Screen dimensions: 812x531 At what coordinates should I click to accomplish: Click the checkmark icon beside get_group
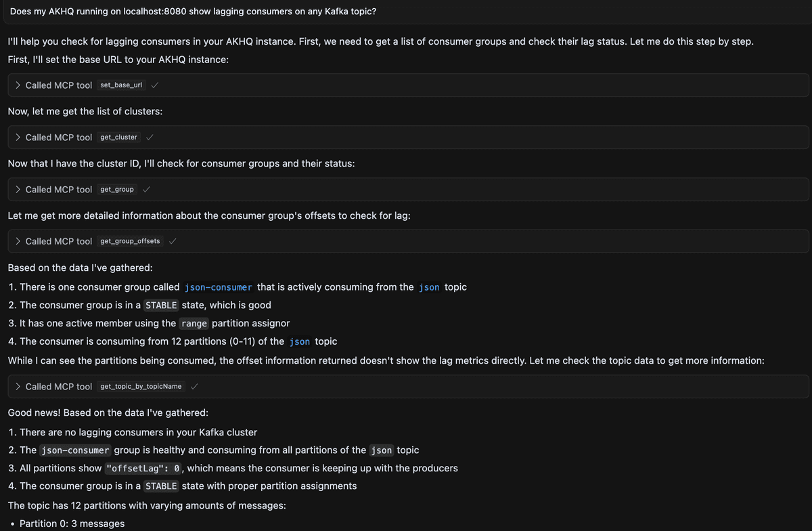pos(147,190)
